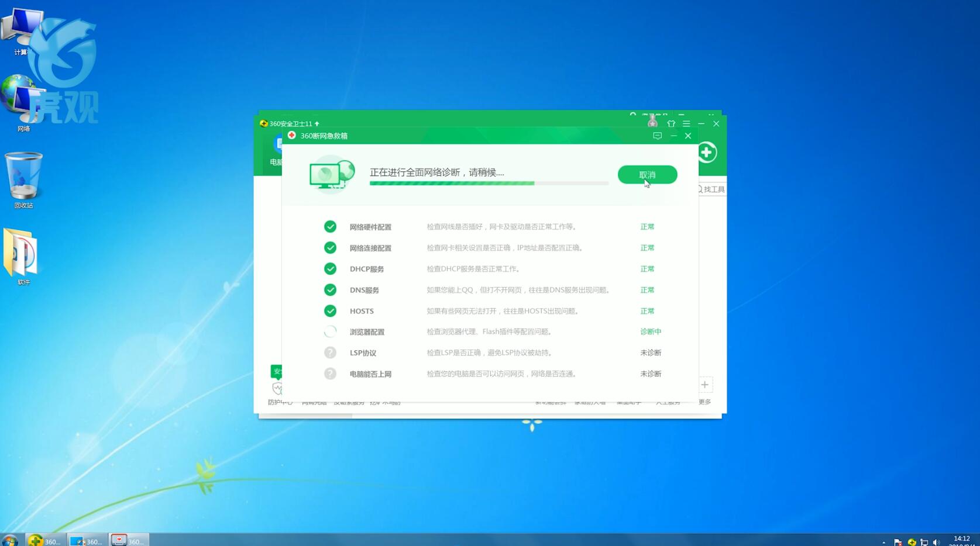Cancel the network diagnosis with 取消
Image resolution: width=980 pixels, height=546 pixels.
point(647,175)
